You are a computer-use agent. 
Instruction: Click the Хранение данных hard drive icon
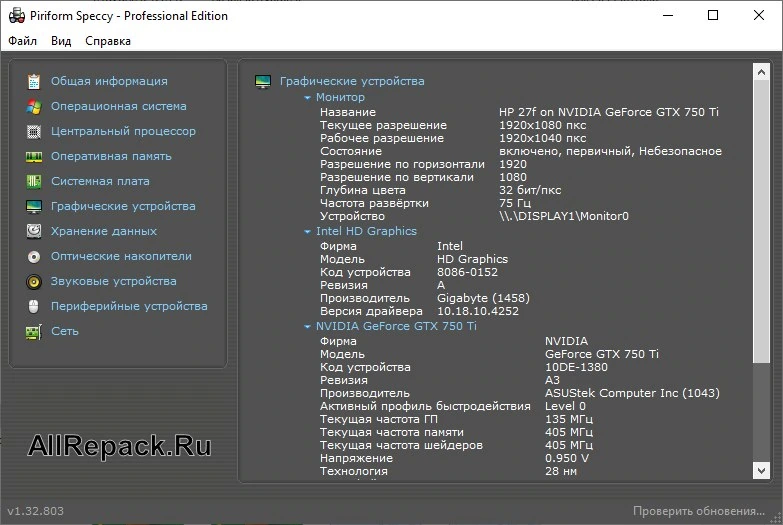point(33,231)
